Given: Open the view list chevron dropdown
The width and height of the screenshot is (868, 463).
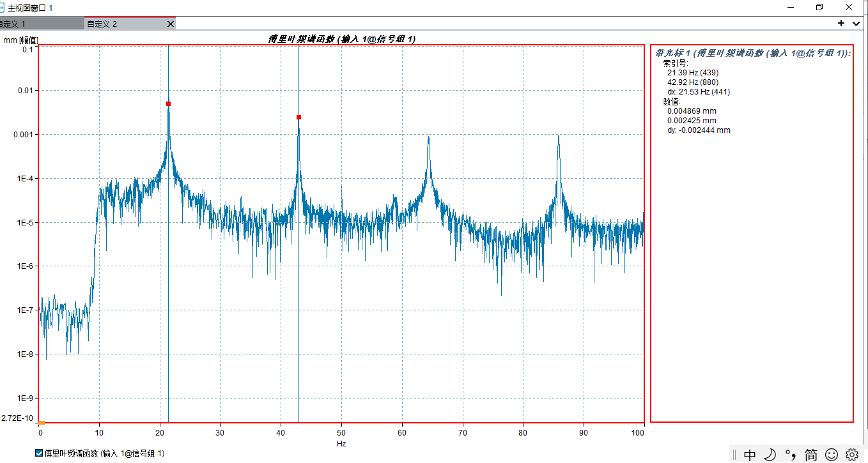Looking at the screenshot, I should click(856, 24).
